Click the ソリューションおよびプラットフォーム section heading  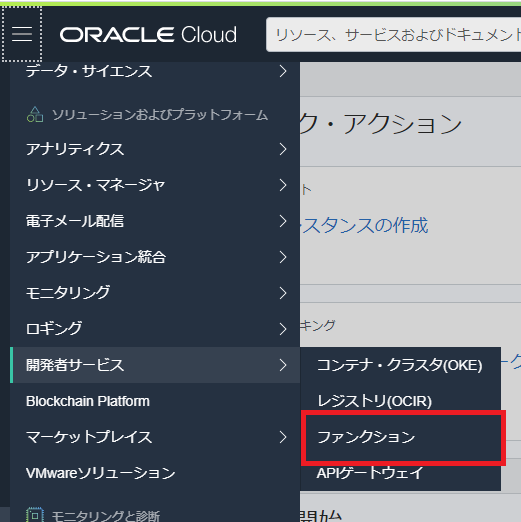(x=160, y=115)
